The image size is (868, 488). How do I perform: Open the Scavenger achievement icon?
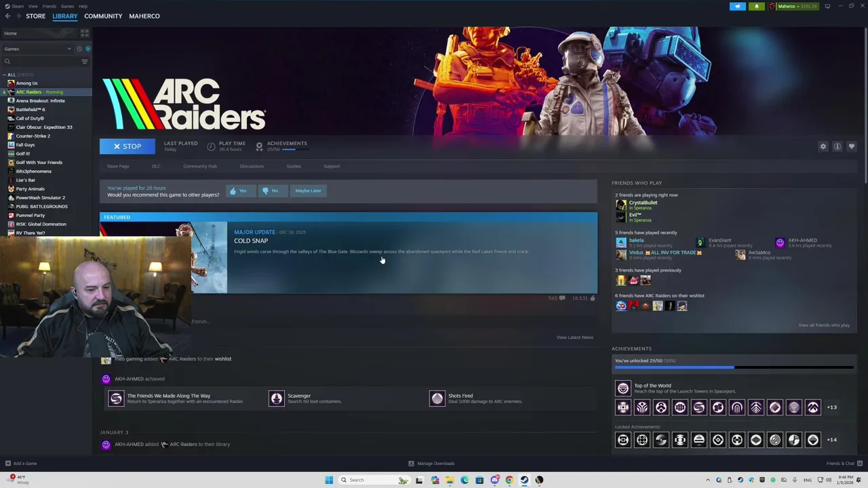pyautogui.click(x=276, y=399)
